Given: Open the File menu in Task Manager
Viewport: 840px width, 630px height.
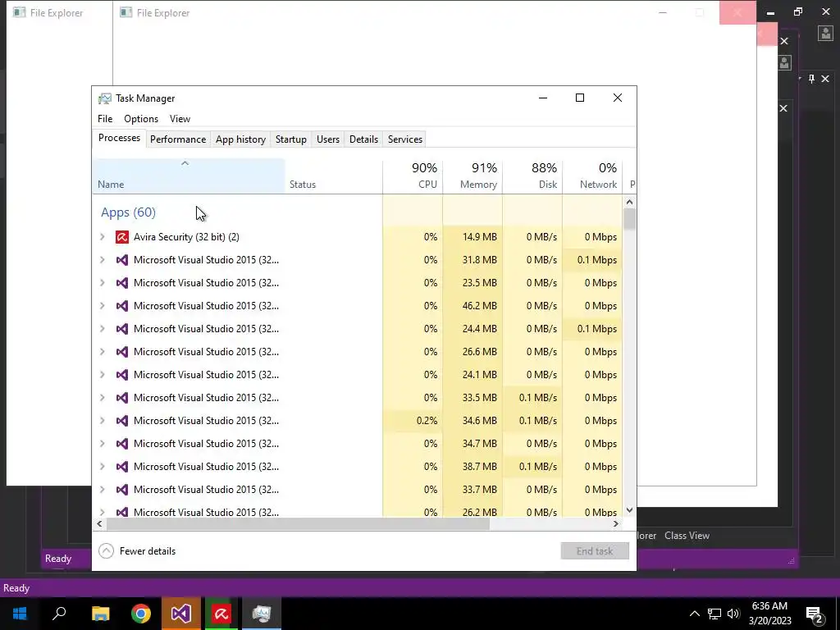Looking at the screenshot, I should tap(105, 119).
